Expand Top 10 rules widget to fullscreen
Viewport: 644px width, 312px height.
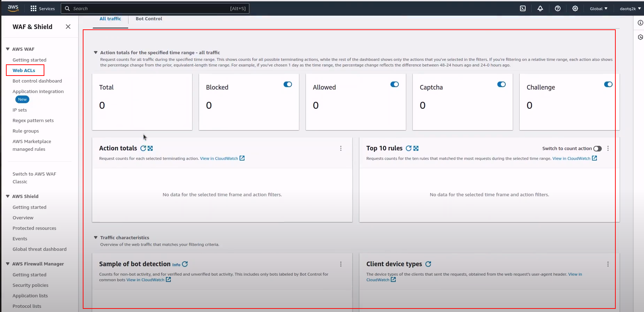coord(416,148)
